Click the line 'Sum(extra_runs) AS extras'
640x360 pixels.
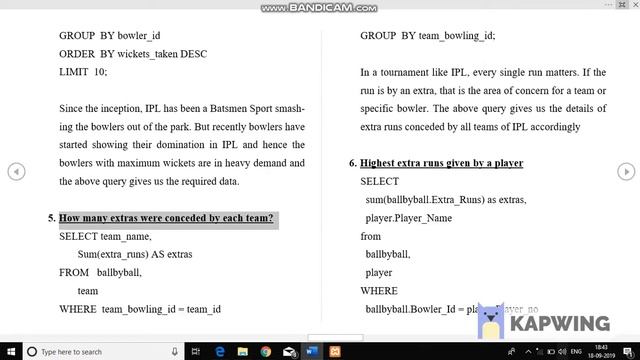(x=135, y=254)
